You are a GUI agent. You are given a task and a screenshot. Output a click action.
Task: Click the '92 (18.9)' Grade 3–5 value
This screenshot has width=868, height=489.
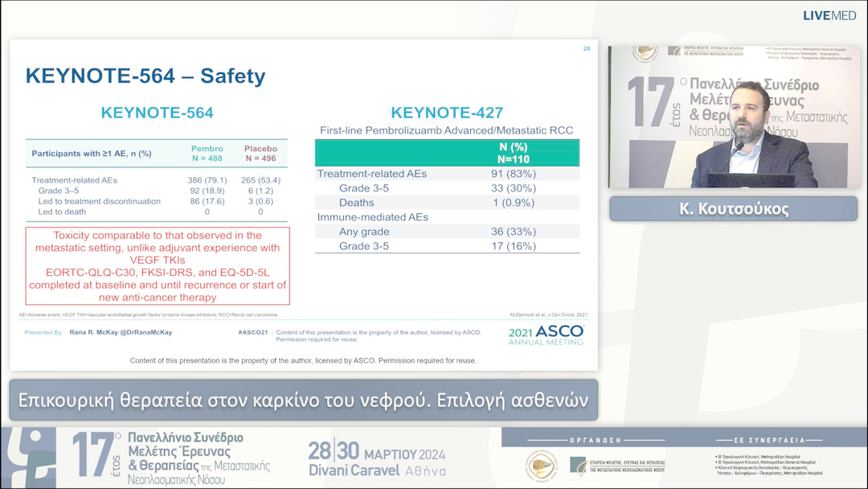click(207, 191)
